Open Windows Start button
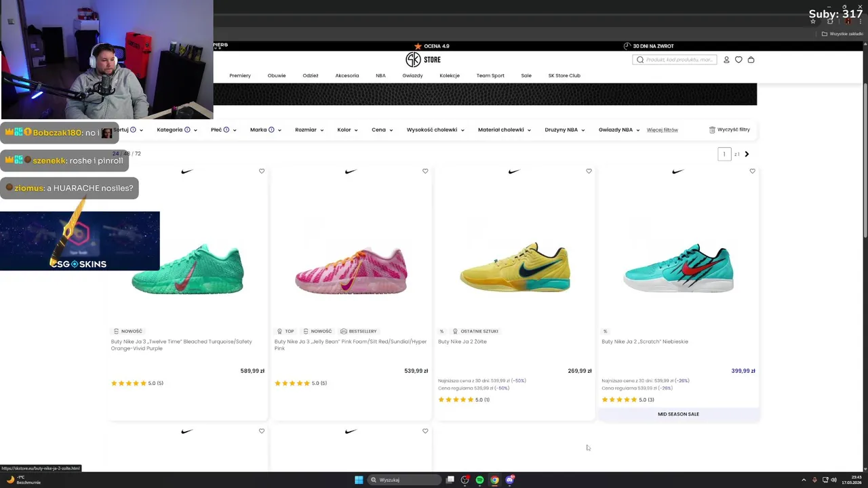The height and width of the screenshot is (488, 868). (x=359, y=480)
